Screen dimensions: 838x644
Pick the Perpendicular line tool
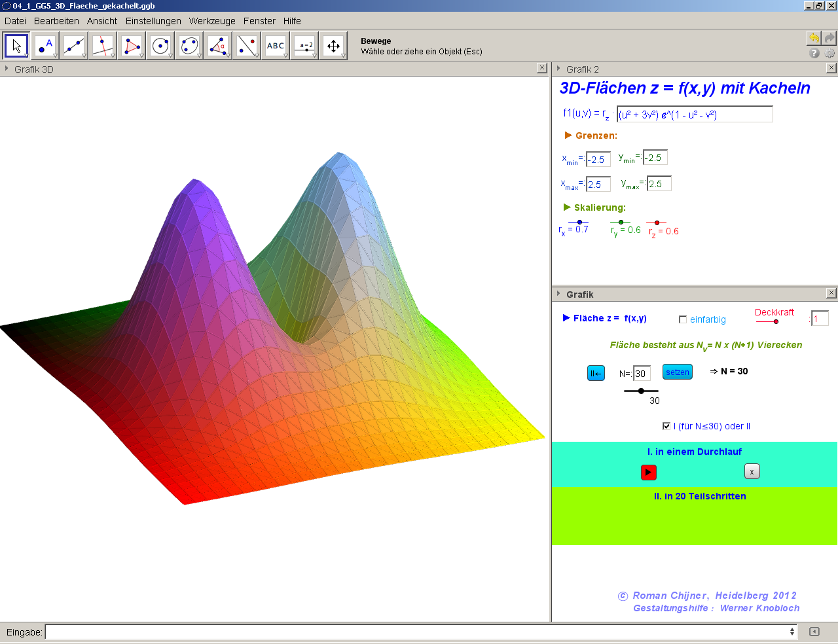103,46
